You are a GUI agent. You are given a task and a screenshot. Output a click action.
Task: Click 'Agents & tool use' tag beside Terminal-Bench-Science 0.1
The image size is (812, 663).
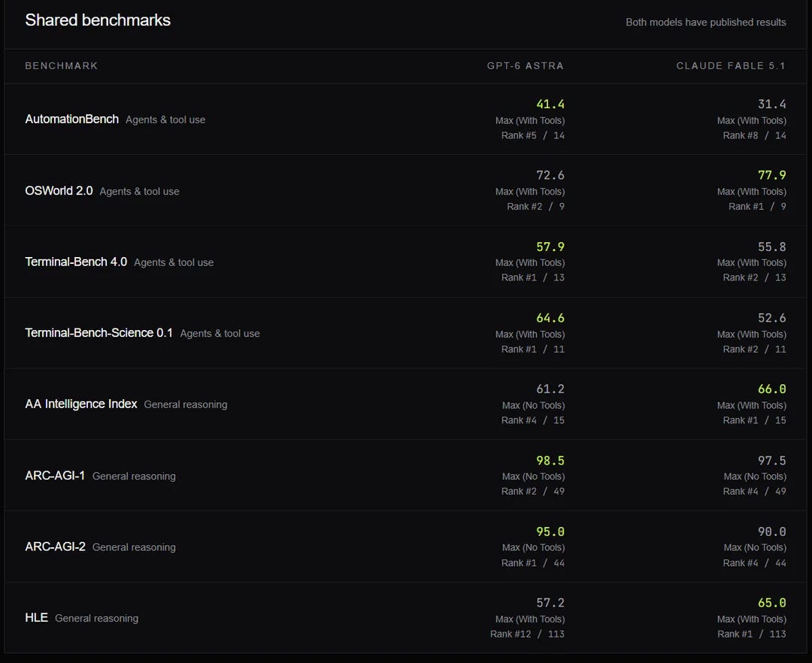tap(220, 334)
